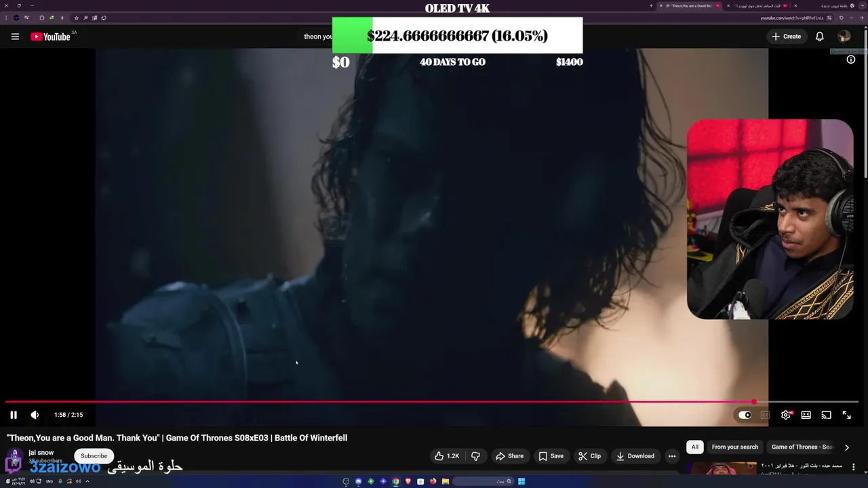Open browser extensions puzzle icon
The width and height of the screenshot is (868, 488).
[x=41, y=18]
